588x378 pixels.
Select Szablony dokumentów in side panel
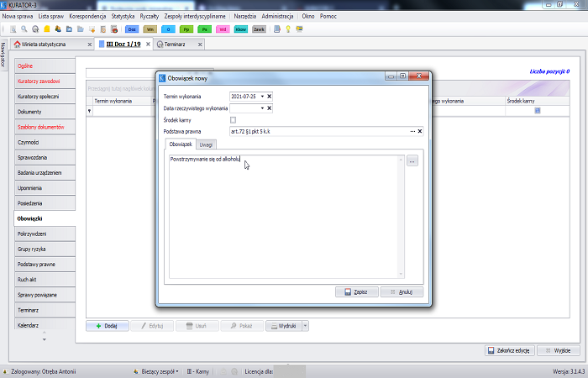click(45, 127)
